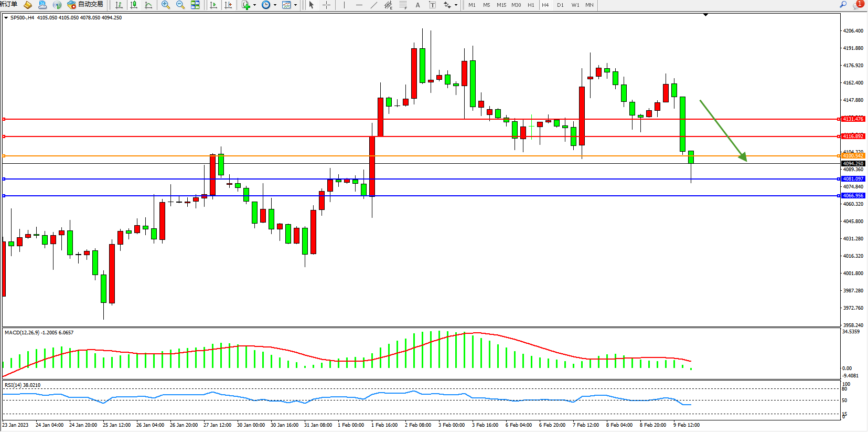Select the text label 'A' tool
868x432 pixels.
point(417,5)
